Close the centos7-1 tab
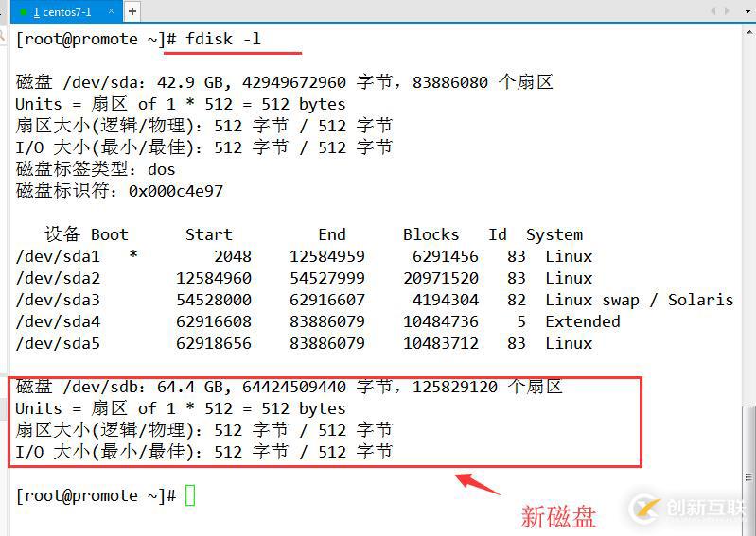The width and height of the screenshot is (756, 536). click(111, 11)
